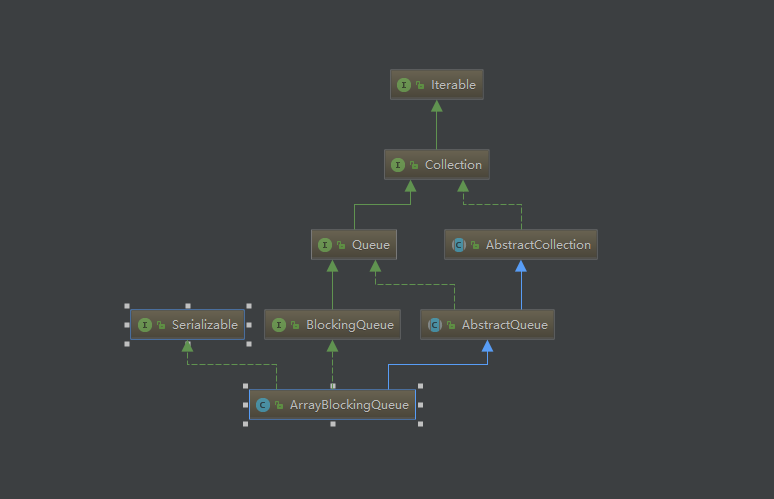Viewport: 774px width, 499px height.
Task: Click class icon on ArrayBlockingQueue node
Action: coord(263,405)
